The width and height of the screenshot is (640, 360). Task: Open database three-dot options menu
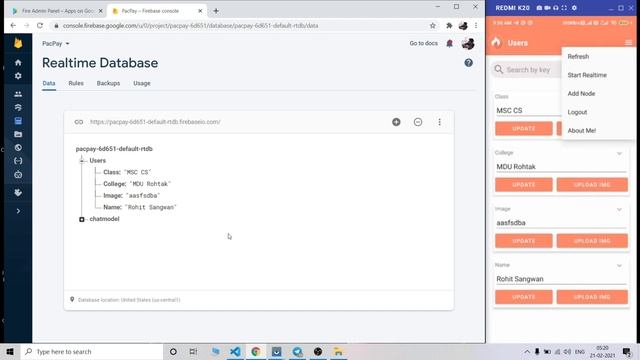[x=439, y=122]
